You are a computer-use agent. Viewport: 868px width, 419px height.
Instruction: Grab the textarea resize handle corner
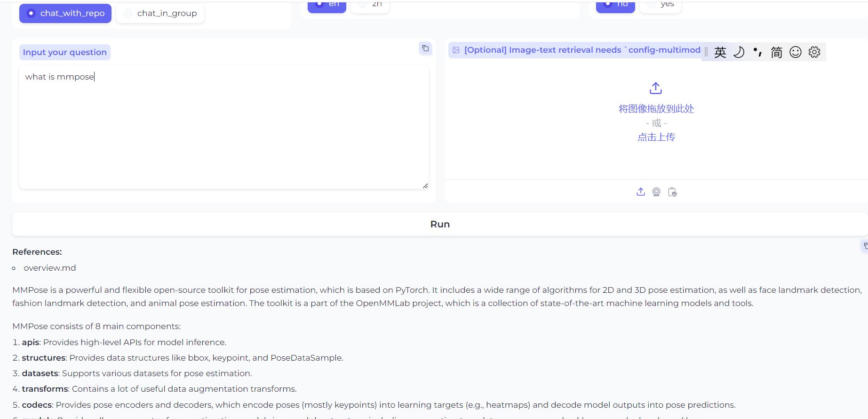coord(425,186)
